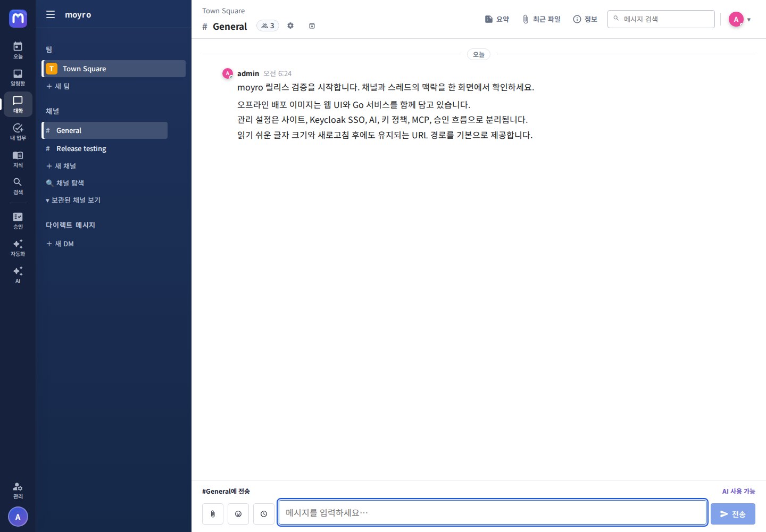This screenshot has height=532, width=766.
Task: Click the admin username in the message
Action: click(x=248, y=73)
